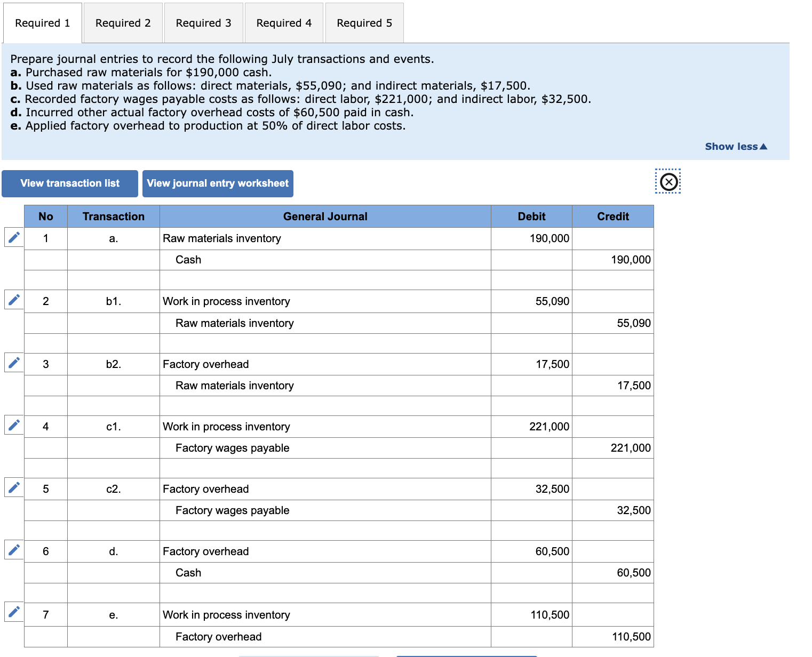The width and height of the screenshot is (812, 657).
Task: Select the Debit column header
Action: pos(532,217)
